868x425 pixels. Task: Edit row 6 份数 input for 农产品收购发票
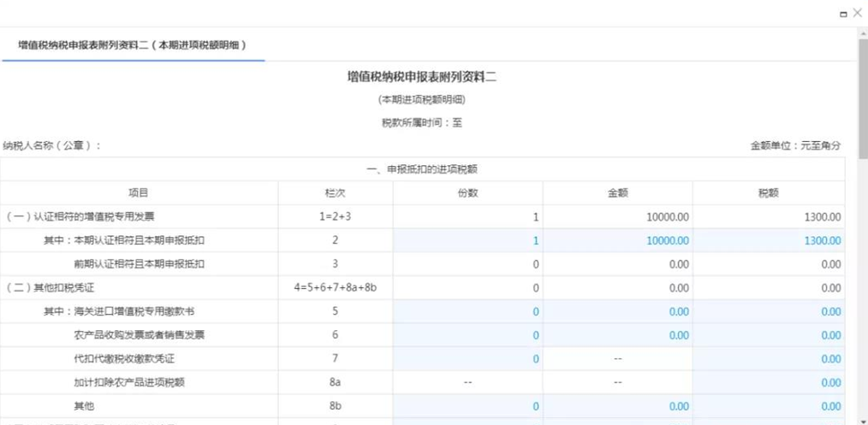467,335
